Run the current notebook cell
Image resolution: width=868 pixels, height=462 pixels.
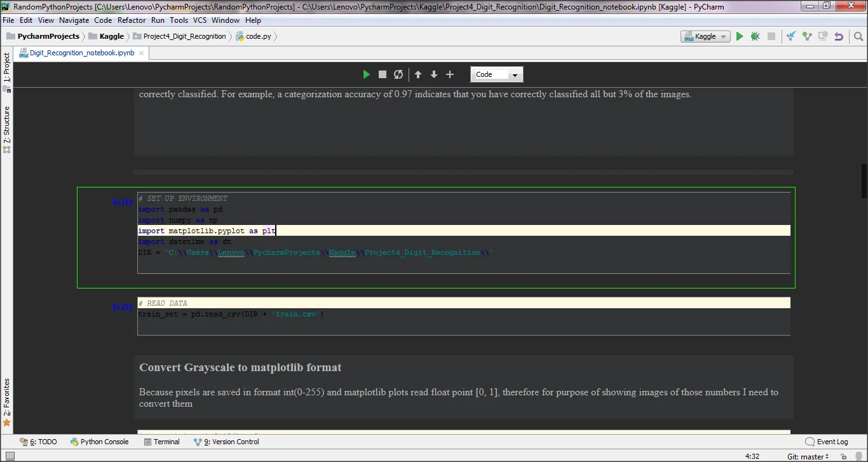click(366, 74)
